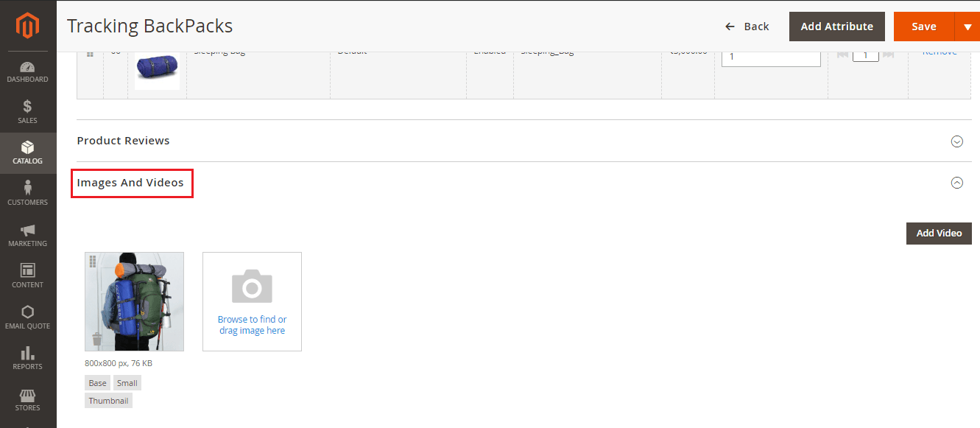Expand the Product Reviews section chevron

point(957,141)
